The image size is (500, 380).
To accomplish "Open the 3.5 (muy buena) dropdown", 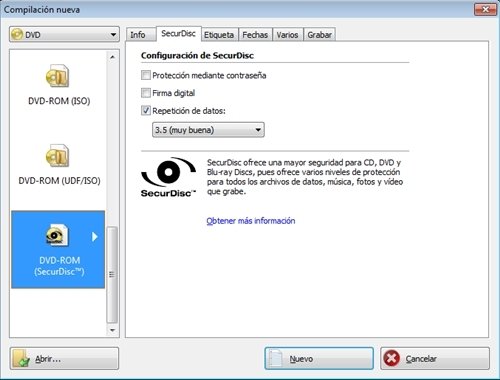I will pyautogui.click(x=208, y=130).
